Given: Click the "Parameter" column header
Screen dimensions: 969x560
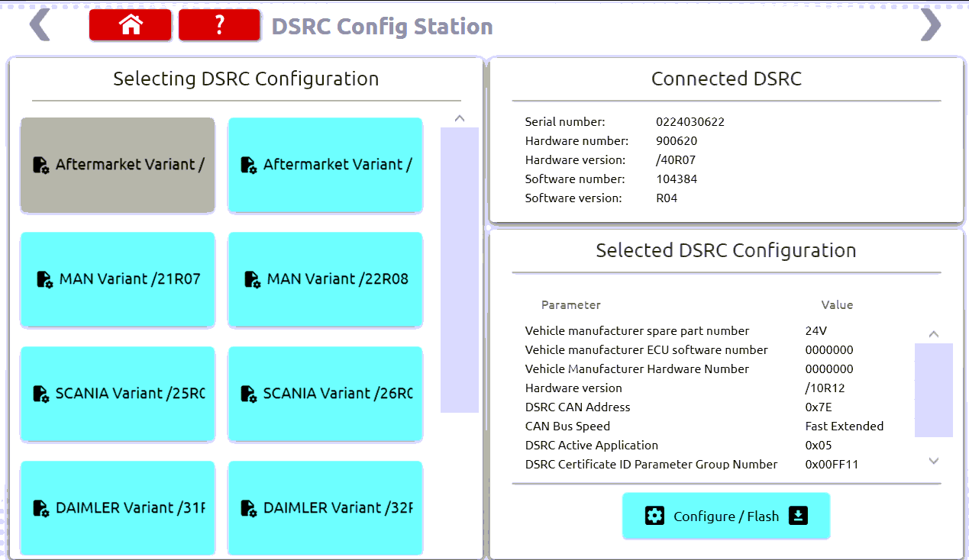Looking at the screenshot, I should 571,305.
